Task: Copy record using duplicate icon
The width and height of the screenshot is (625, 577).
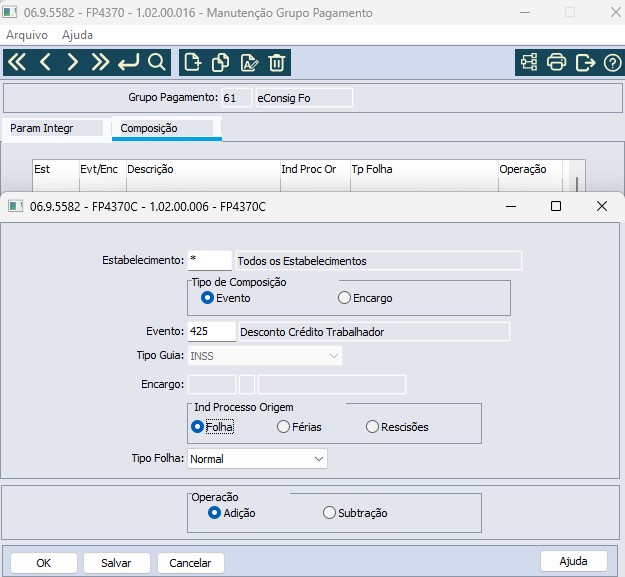Action: 220,63
